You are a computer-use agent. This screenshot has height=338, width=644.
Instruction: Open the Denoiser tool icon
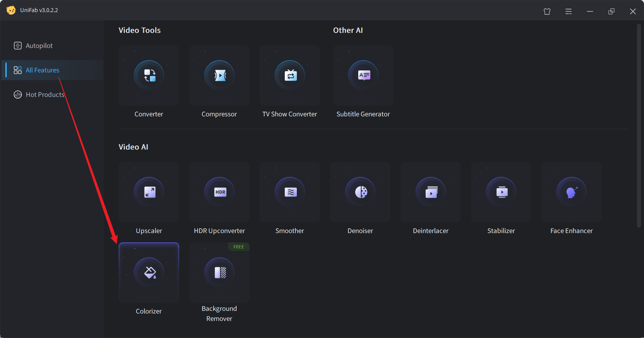tap(360, 192)
